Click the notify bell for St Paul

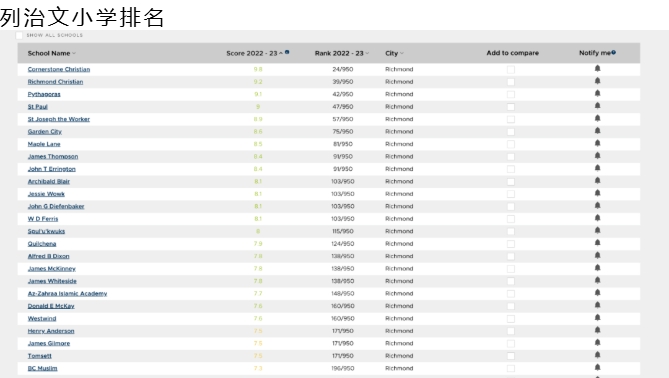(597, 105)
